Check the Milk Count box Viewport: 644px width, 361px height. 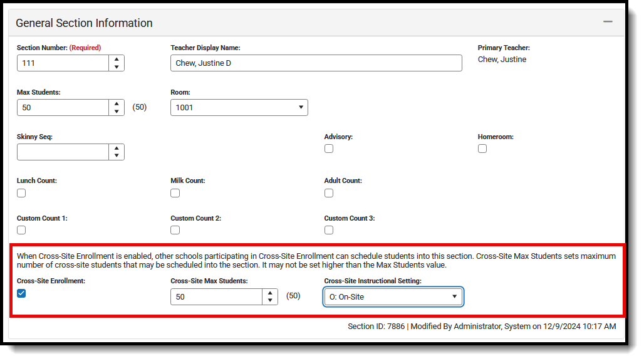coord(175,192)
